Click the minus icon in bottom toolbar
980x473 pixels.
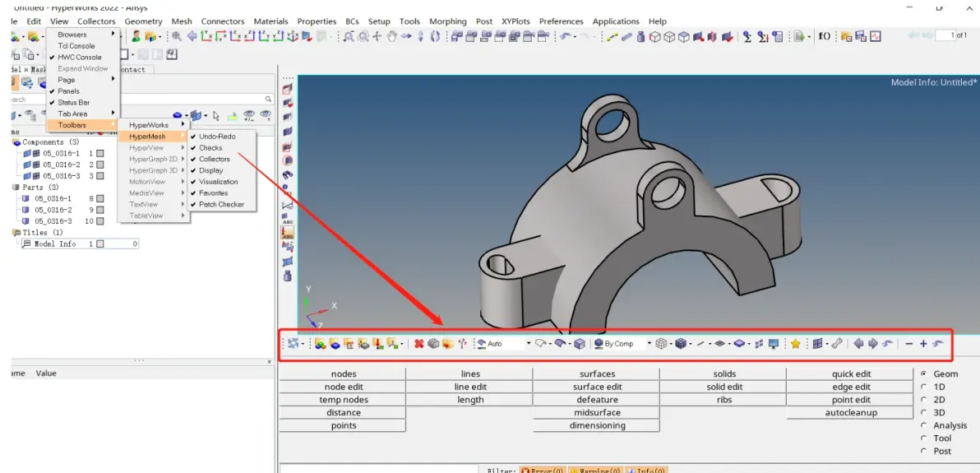tap(908, 344)
